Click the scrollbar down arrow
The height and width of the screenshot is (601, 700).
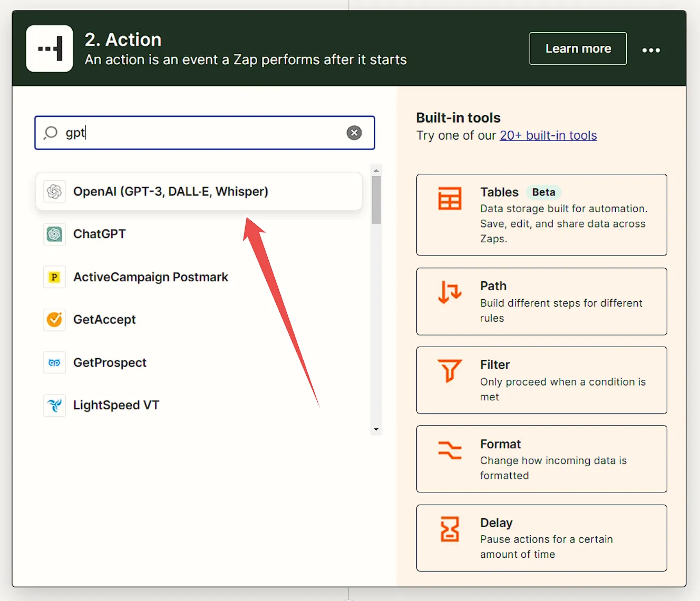376,429
